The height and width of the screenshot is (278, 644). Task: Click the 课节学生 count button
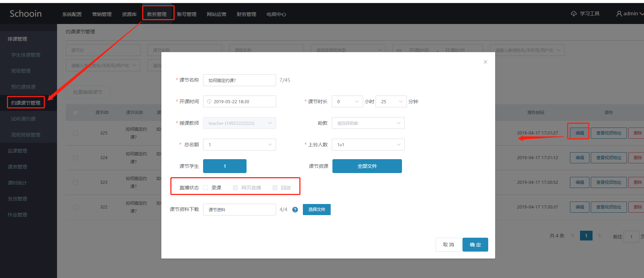(x=225, y=166)
